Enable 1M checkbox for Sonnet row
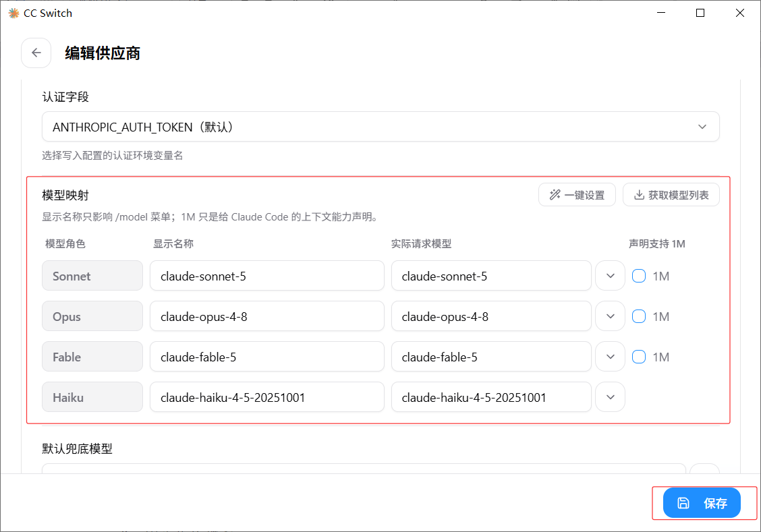The height and width of the screenshot is (532, 761). click(x=639, y=276)
